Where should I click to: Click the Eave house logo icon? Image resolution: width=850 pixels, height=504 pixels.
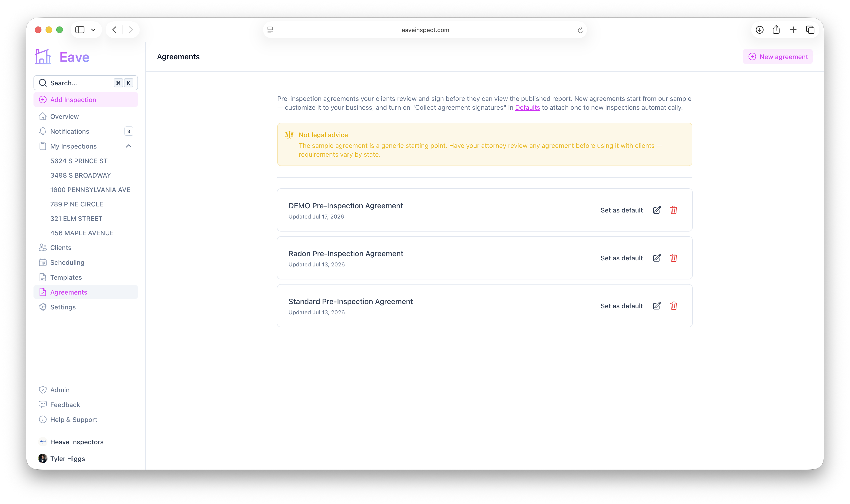[x=43, y=57]
